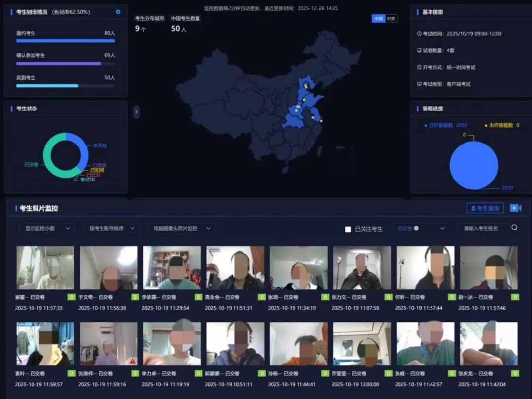532x399 pixels.
Task: Select the 中国 map tab
Action: click(x=378, y=19)
